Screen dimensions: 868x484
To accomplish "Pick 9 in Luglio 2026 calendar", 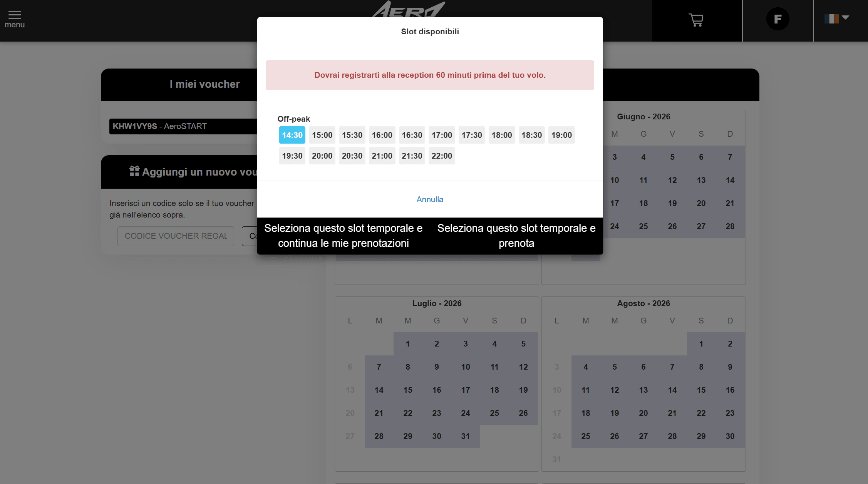I will 437,367.
